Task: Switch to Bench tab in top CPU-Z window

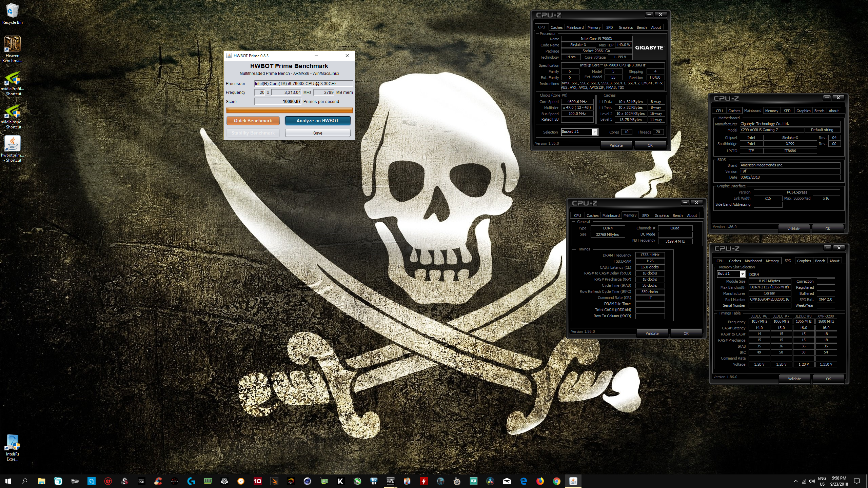Action: coord(642,27)
